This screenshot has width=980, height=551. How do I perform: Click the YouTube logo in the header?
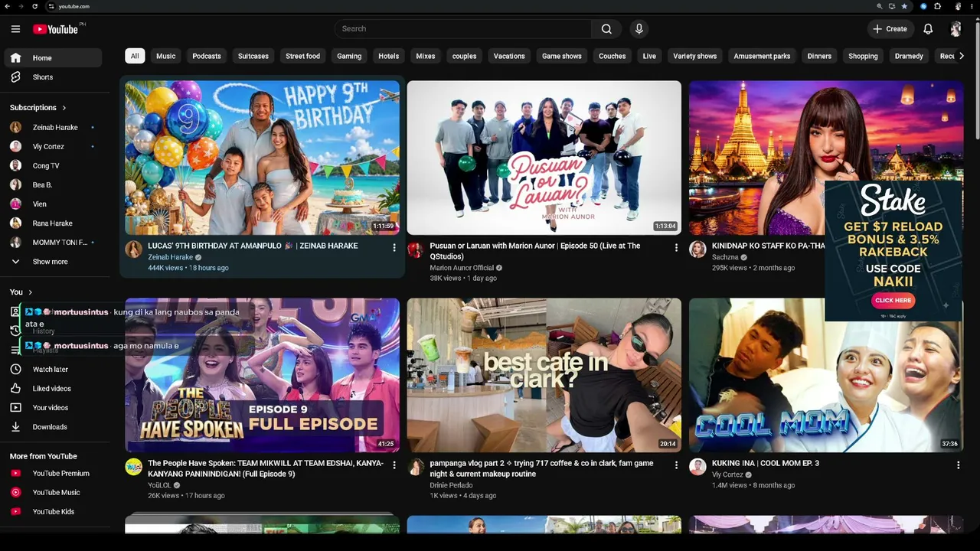[x=56, y=29]
